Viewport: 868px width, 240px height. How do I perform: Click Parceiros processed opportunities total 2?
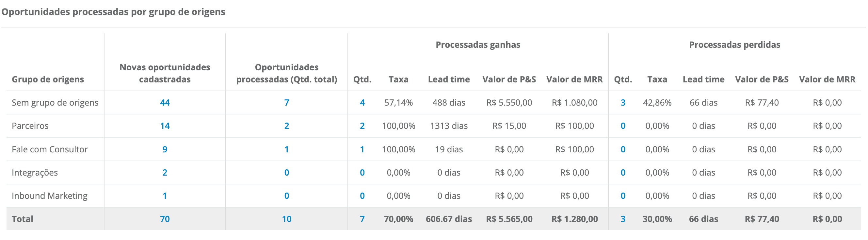click(286, 126)
